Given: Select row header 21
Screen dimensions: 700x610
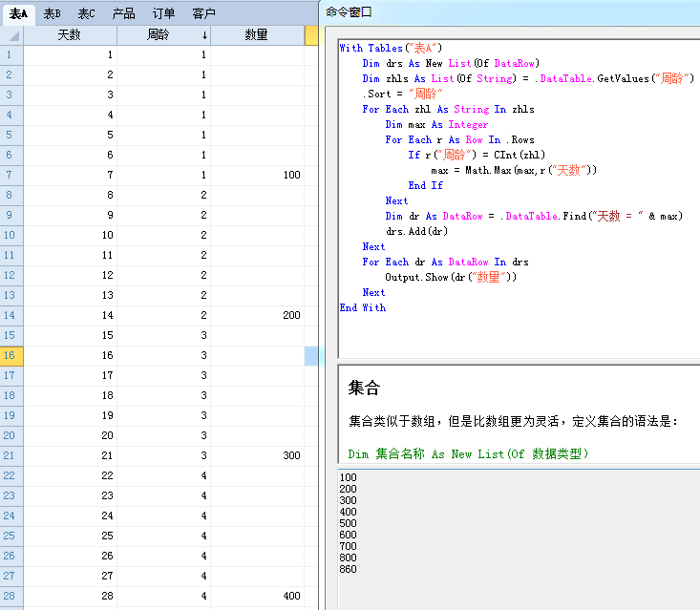Looking at the screenshot, I should (x=11, y=455).
